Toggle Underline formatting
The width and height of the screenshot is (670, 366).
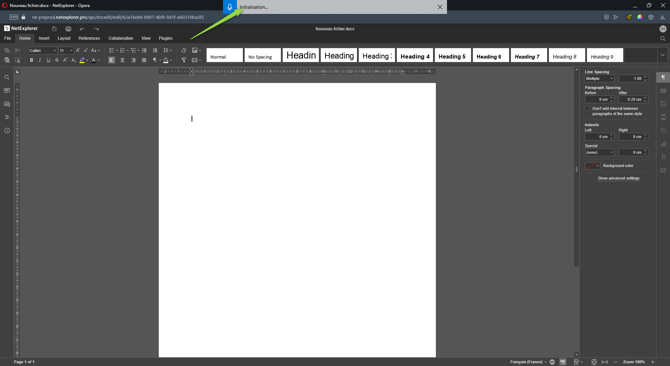point(48,60)
